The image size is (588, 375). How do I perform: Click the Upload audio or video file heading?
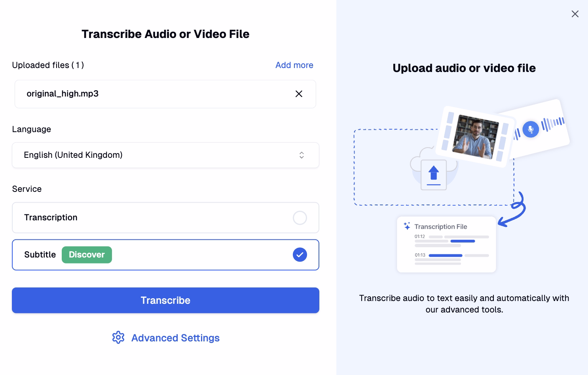(x=464, y=68)
